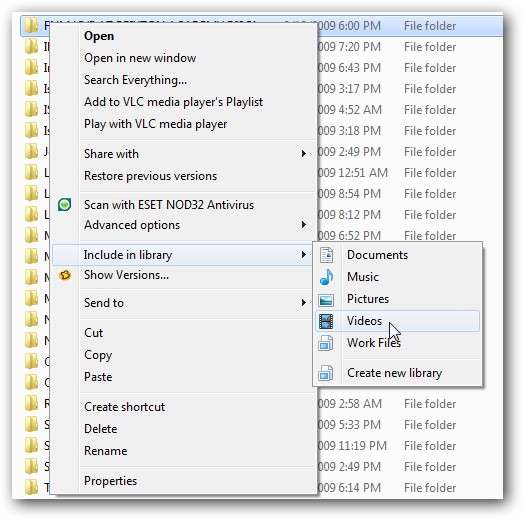Click folder icon in the 6:43 PM row
The width and height of the screenshot is (523, 519).
(31, 68)
